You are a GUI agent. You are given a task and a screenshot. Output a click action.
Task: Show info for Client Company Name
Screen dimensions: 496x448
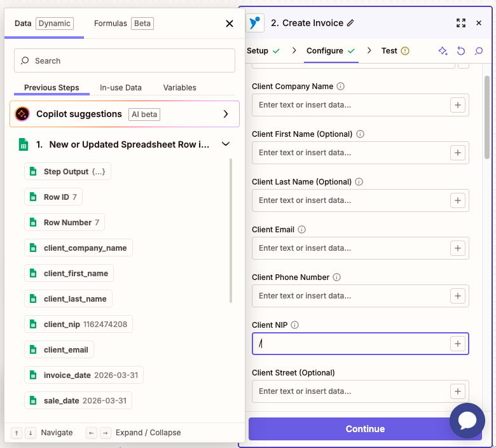(340, 87)
